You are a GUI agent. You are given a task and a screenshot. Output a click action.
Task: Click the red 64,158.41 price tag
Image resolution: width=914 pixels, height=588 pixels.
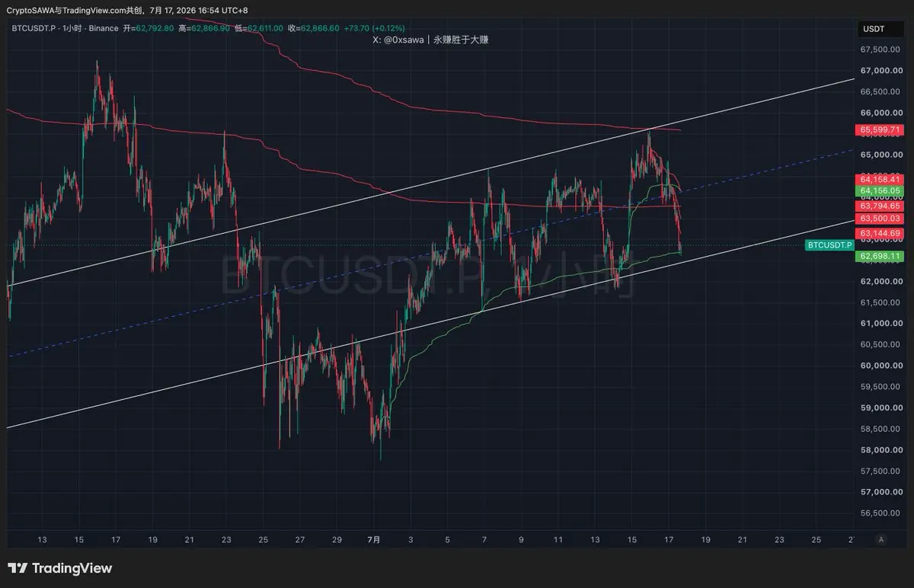pos(880,180)
